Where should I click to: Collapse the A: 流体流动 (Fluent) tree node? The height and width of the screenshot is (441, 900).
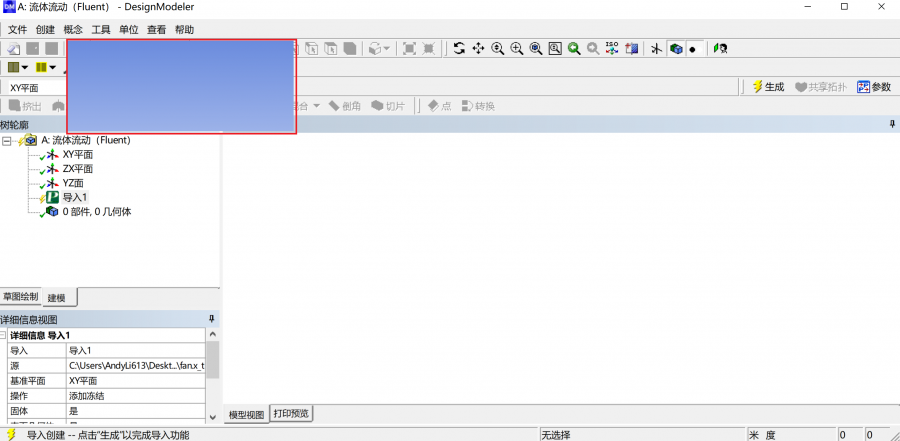point(6,140)
